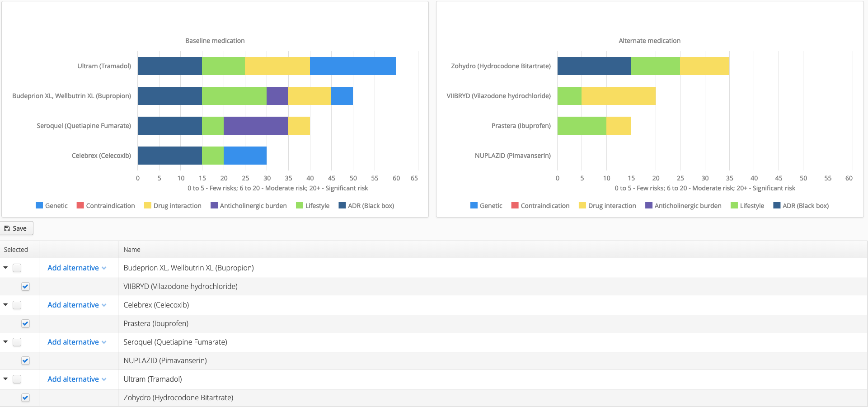
Task: Click 'Celebrex (Celecoxib)' axis label in Baseline chart
Action: 101,156
